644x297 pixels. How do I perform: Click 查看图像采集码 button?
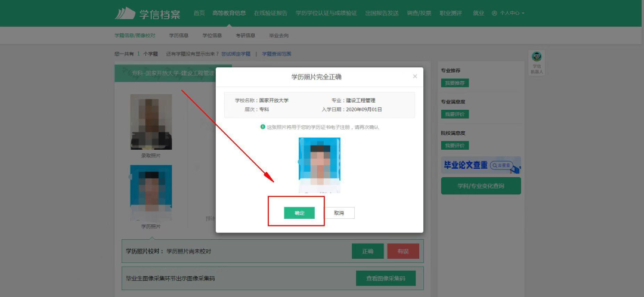point(386,278)
